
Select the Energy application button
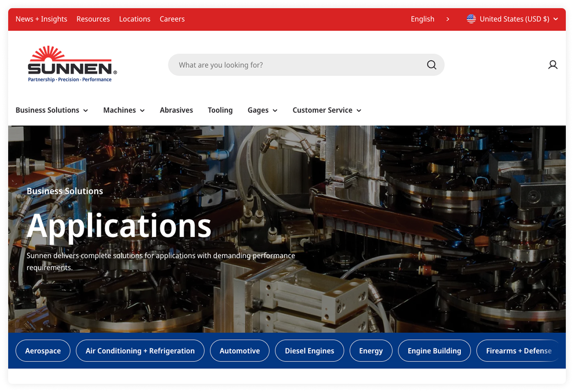(371, 351)
